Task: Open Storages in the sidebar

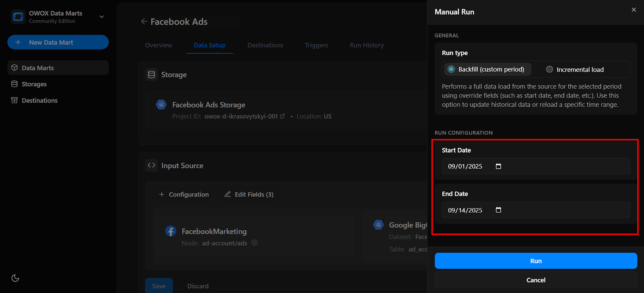Action: point(58,84)
